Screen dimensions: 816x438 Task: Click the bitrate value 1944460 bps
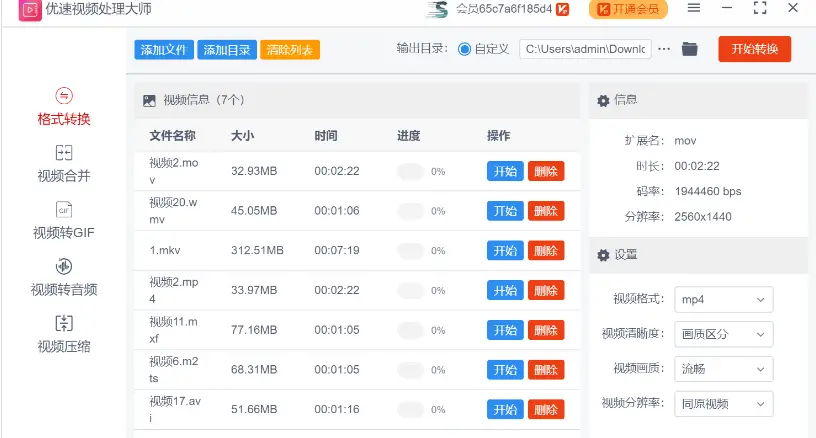(708, 191)
